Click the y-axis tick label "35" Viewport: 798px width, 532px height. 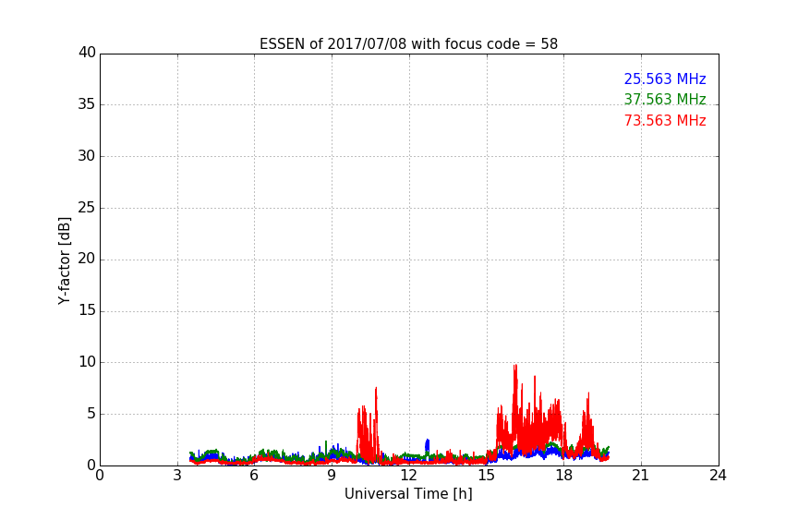point(87,104)
